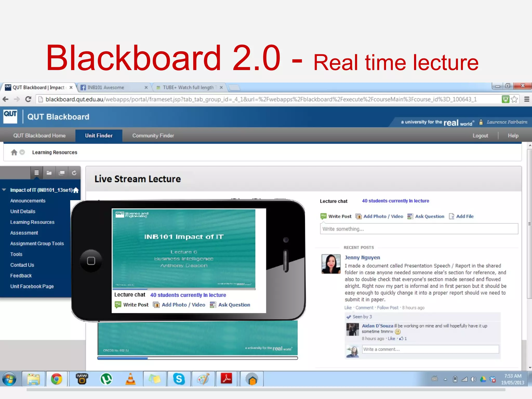Open Assessment in course menu

24,233
